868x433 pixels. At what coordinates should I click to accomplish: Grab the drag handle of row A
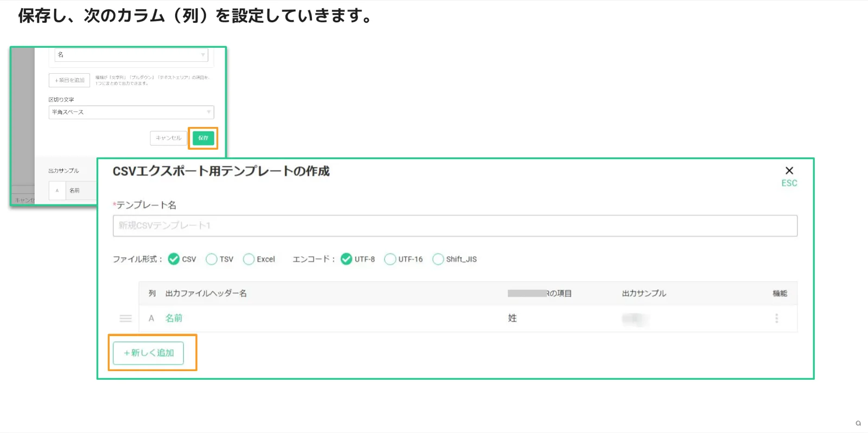[x=125, y=319]
